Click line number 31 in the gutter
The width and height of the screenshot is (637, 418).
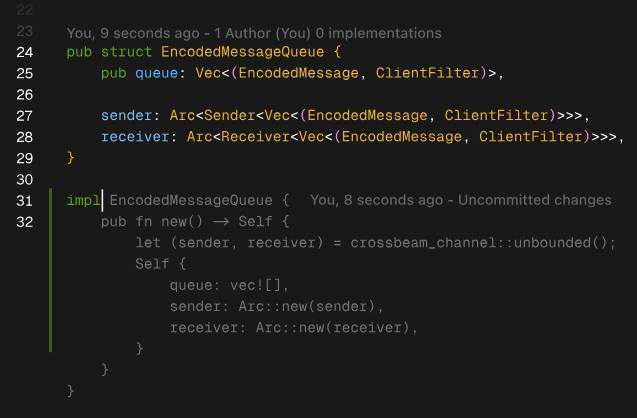[x=26, y=200]
